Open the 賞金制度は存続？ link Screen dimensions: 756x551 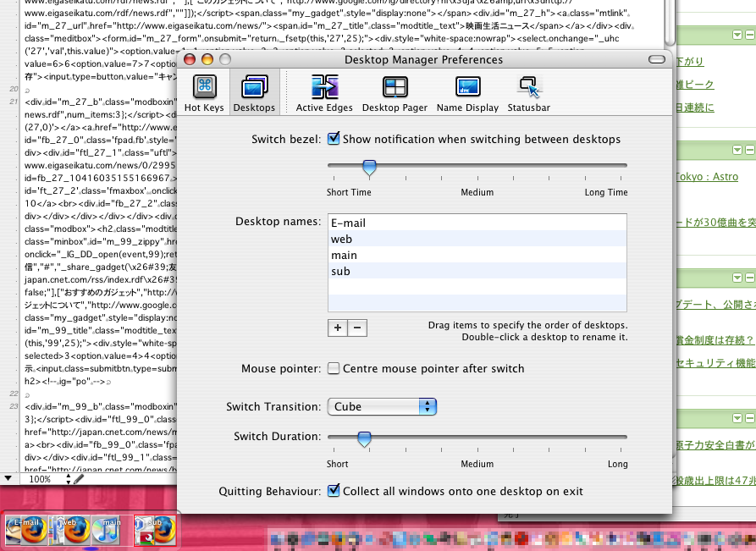[715, 340]
